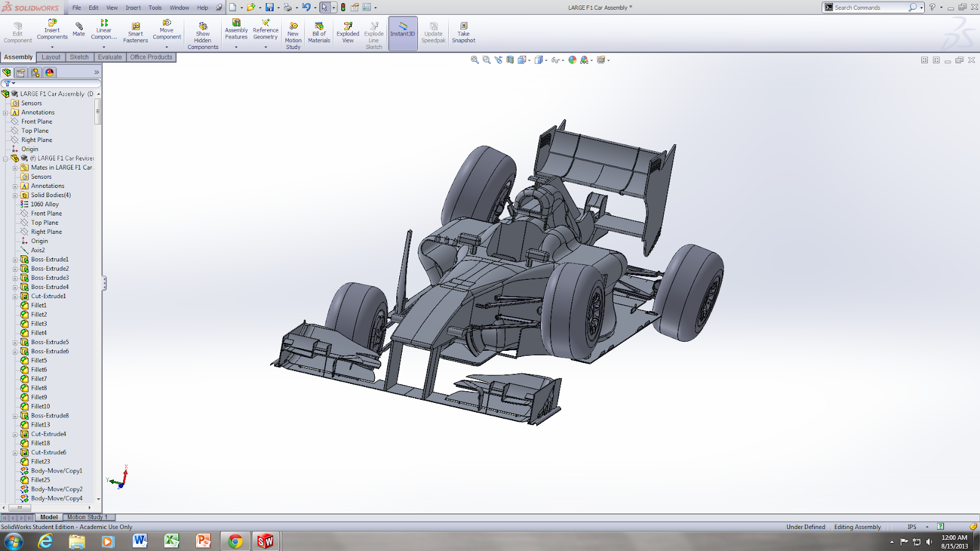Toggle Hide/Show Items glasses icon
This screenshot has width=980, height=551.
coord(555,59)
